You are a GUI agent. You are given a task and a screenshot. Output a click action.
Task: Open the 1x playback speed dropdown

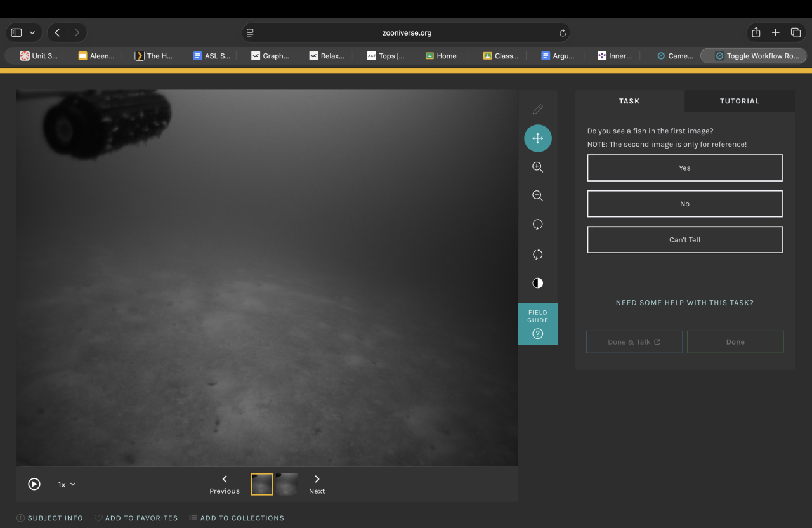[67, 484]
